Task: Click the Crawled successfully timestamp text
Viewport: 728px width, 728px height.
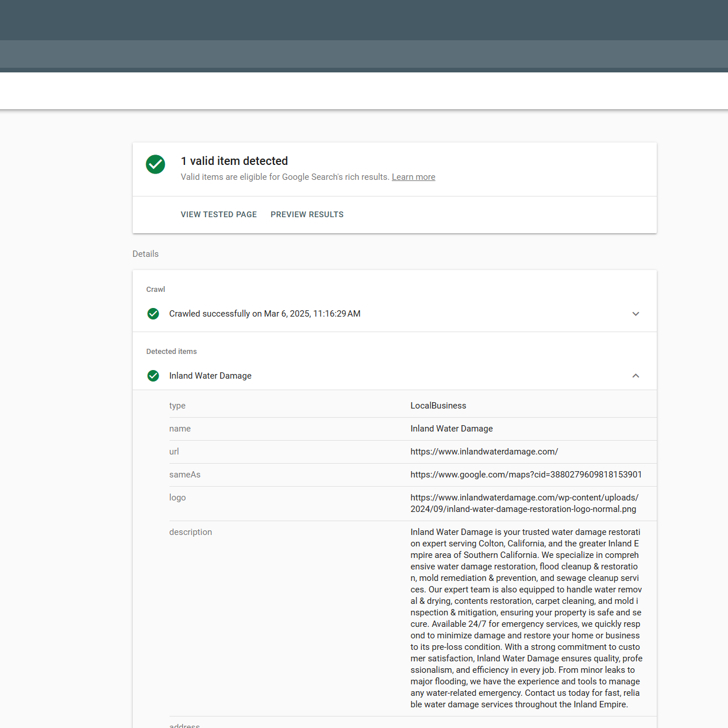Action: (x=264, y=314)
